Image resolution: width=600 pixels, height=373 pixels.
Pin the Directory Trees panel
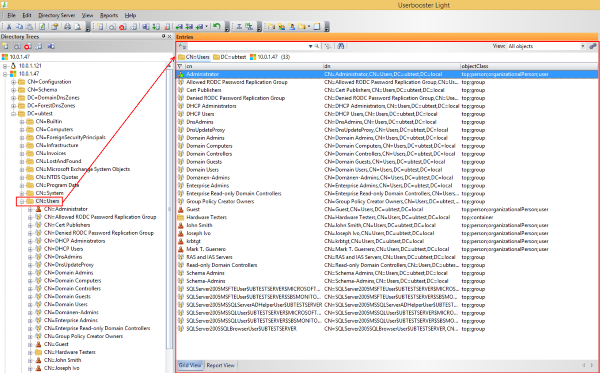pyautogui.click(x=163, y=36)
